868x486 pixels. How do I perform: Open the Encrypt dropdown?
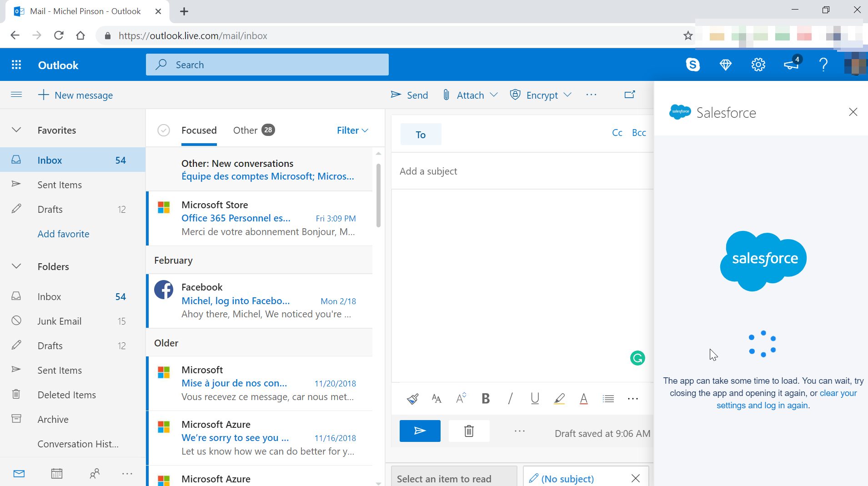pos(541,95)
